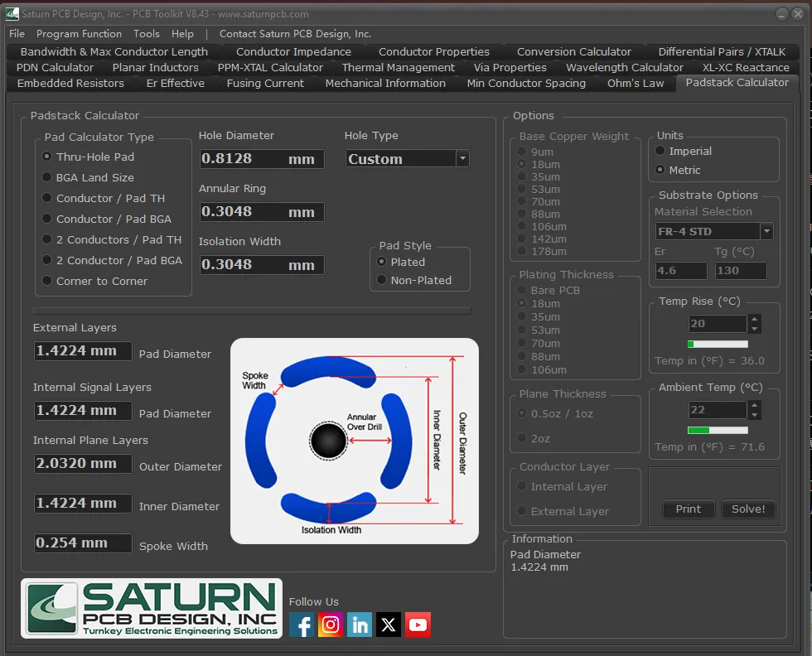Open Saturn's X (Twitter) icon
Viewport: 812px width, 656px height.
389,625
